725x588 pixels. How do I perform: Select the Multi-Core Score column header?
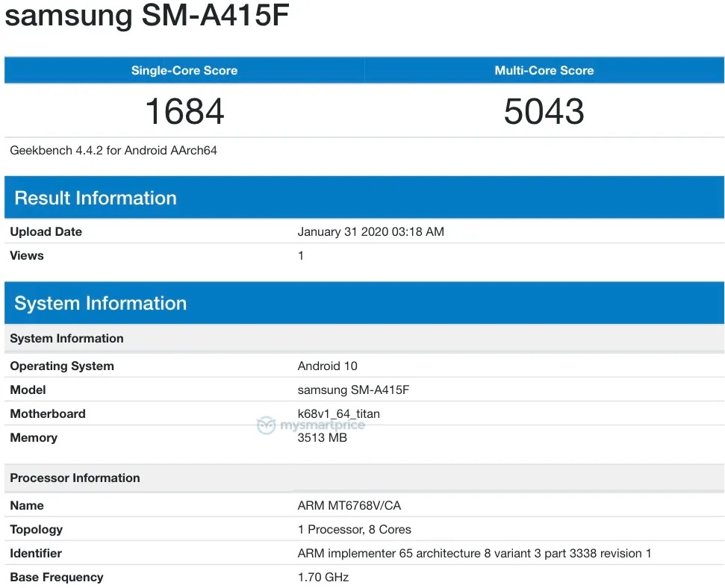coord(544,71)
